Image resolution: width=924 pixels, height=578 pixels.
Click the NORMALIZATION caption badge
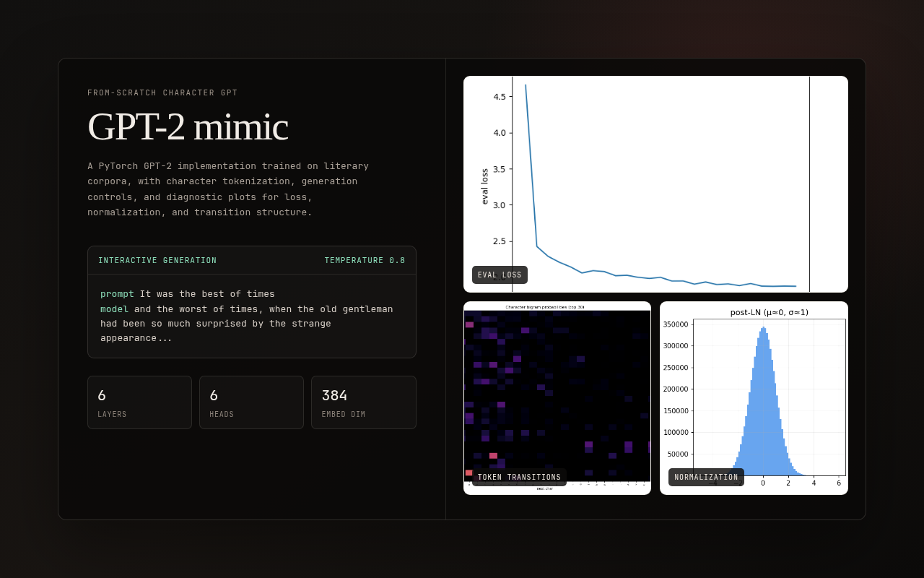click(706, 477)
